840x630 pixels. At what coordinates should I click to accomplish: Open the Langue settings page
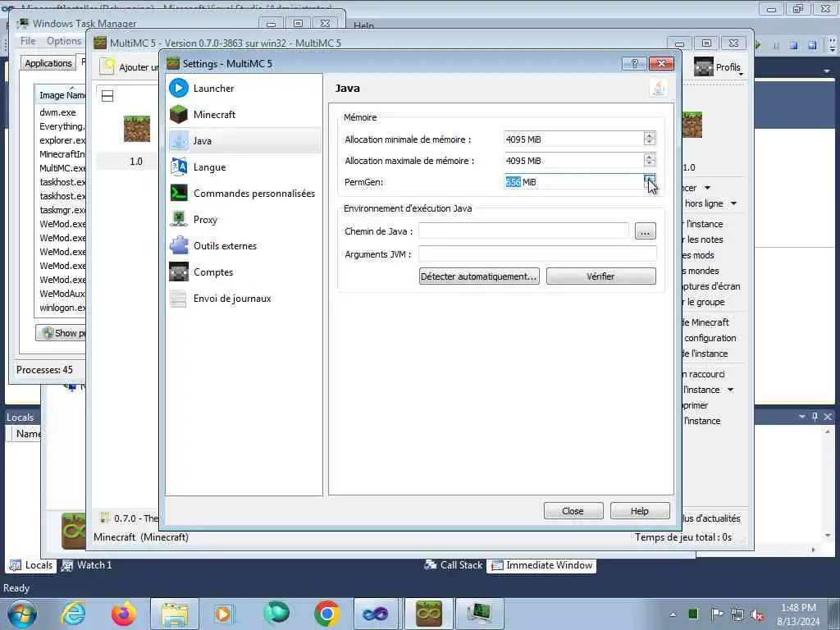coord(244,167)
